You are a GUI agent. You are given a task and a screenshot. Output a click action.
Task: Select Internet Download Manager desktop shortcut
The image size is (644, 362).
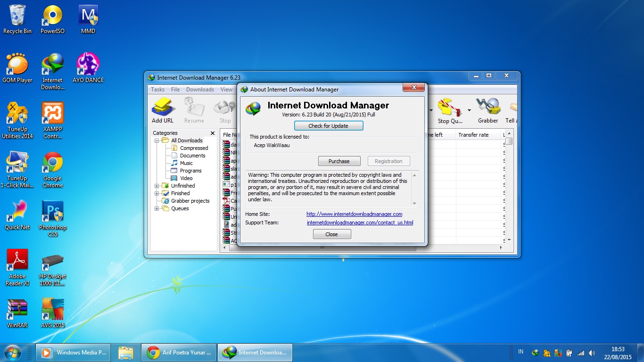[x=52, y=72]
